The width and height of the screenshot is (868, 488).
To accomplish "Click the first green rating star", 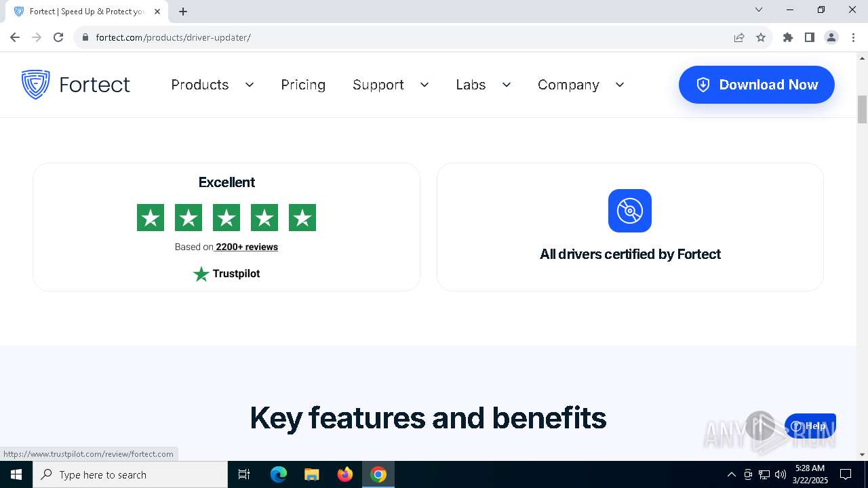I will coord(151,218).
